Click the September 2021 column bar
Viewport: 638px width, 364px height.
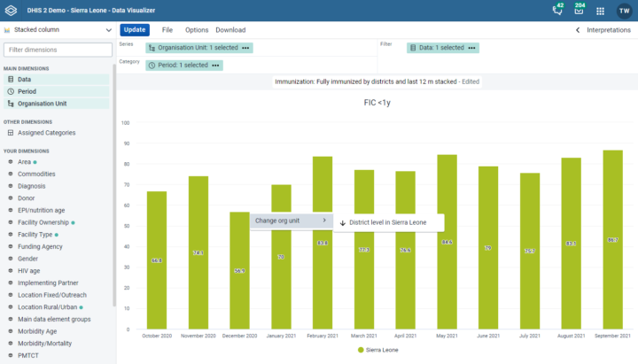point(613,240)
